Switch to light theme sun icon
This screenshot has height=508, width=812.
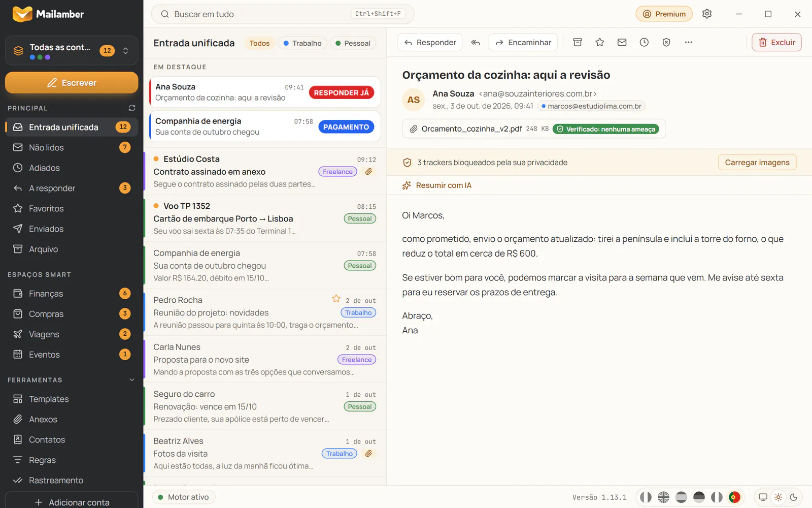point(779,497)
